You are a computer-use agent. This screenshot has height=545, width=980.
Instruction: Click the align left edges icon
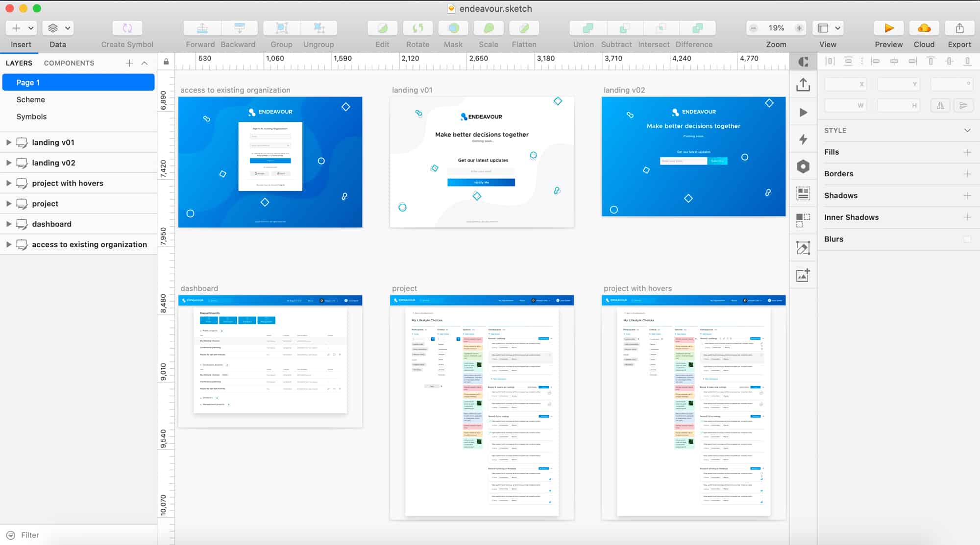click(876, 61)
